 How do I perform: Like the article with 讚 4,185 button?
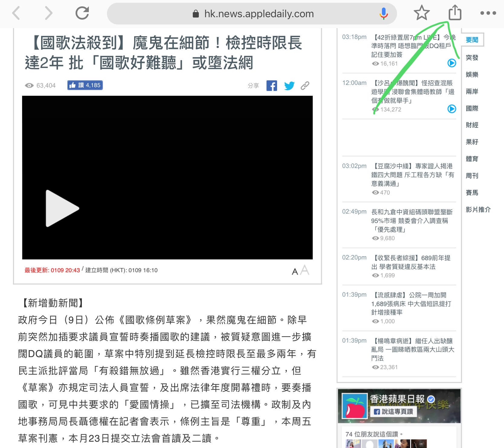85,85
